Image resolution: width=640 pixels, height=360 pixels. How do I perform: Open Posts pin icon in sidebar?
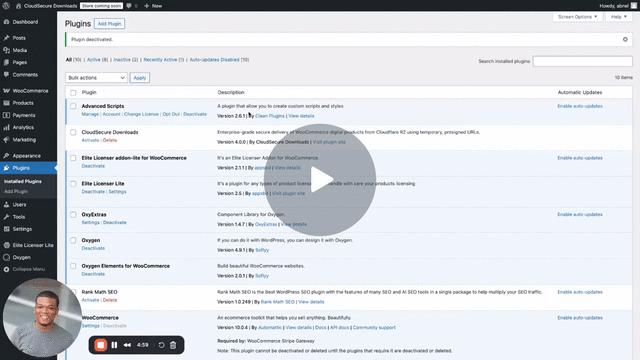[x=6, y=38]
